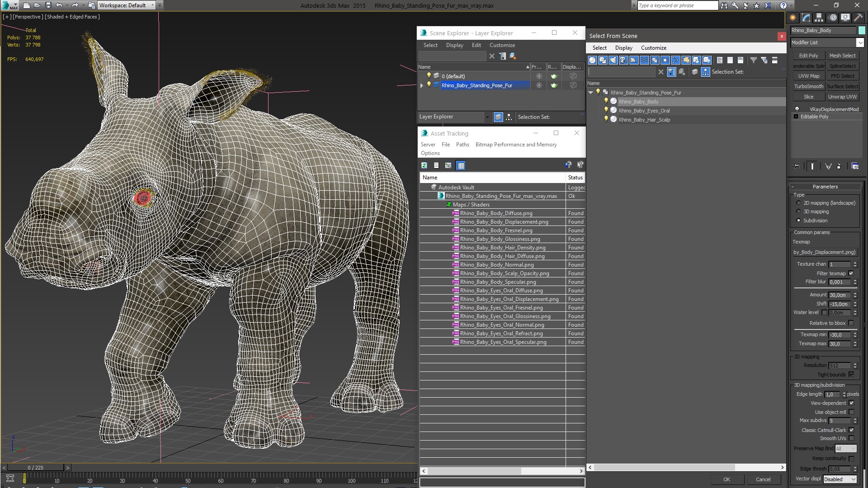Open the Create command panel tab
This screenshot has height=488, width=868.
click(793, 18)
